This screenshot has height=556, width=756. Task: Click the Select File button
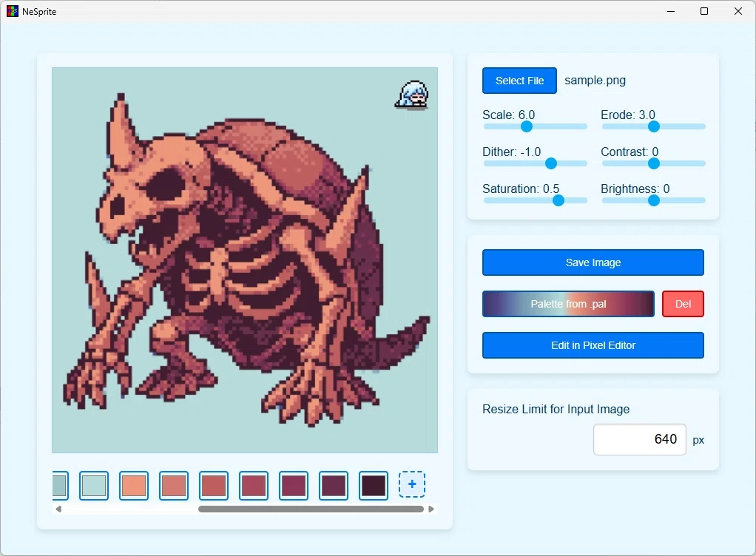[x=519, y=81]
